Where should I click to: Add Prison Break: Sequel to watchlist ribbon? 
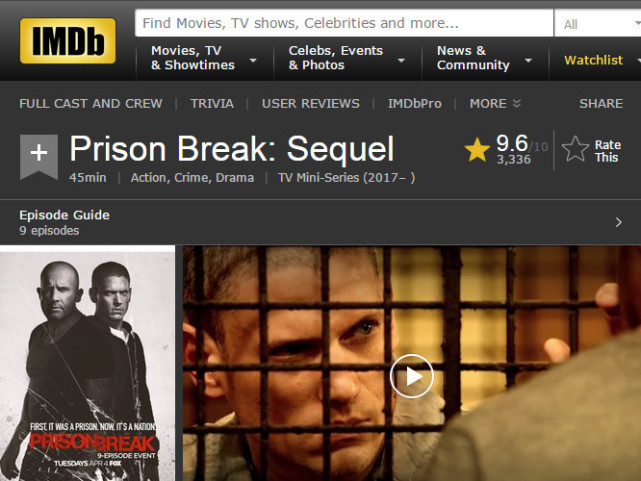39,157
